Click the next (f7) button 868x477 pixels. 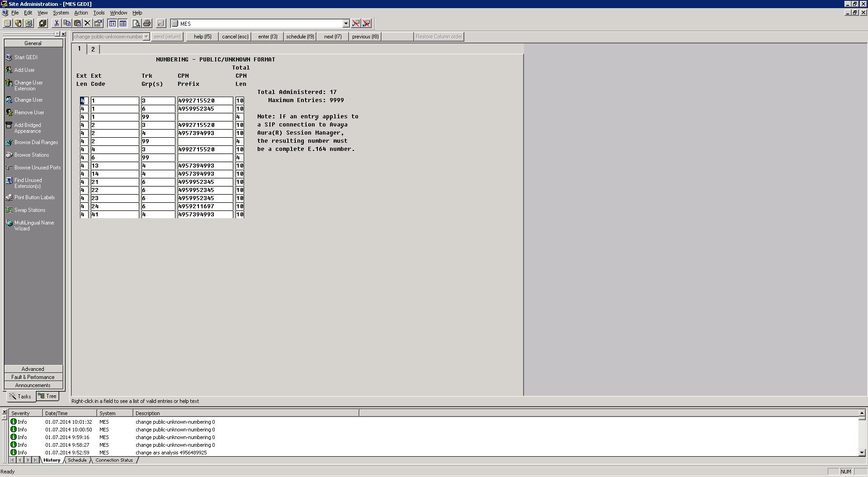pyautogui.click(x=333, y=37)
